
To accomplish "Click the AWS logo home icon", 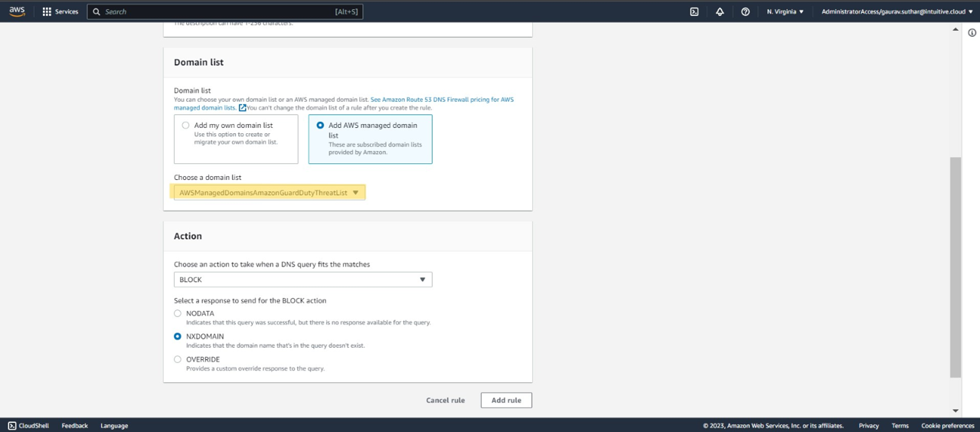I will pyautogui.click(x=17, y=11).
